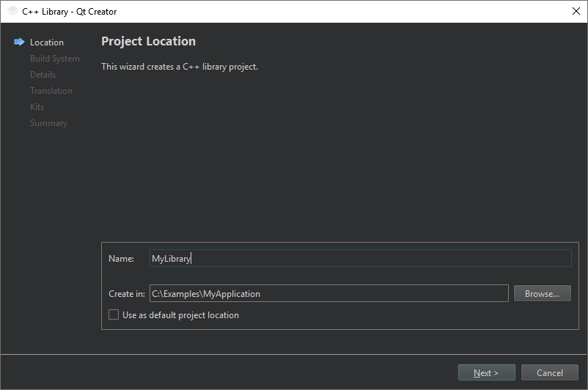Open the Translation wizard step
The width and height of the screenshot is (588, 390).
pos(51,91)
